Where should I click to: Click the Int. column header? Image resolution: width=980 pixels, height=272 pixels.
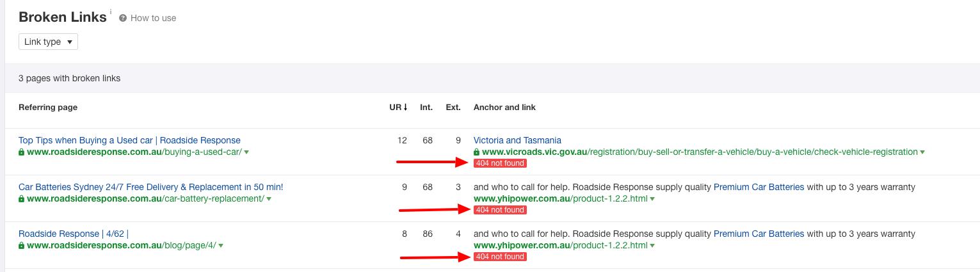click(426, 108)
